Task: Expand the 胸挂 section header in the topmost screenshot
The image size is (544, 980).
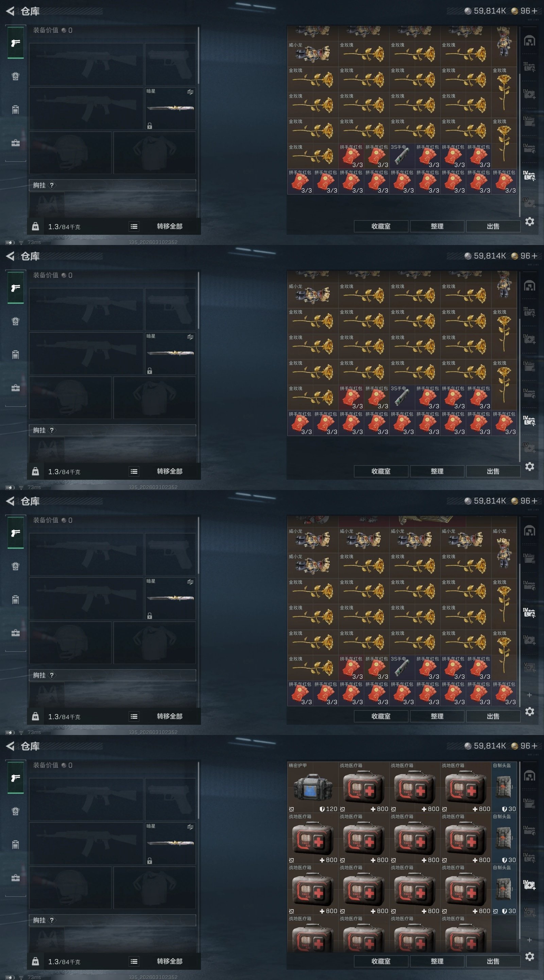Action: pos(113,185)
